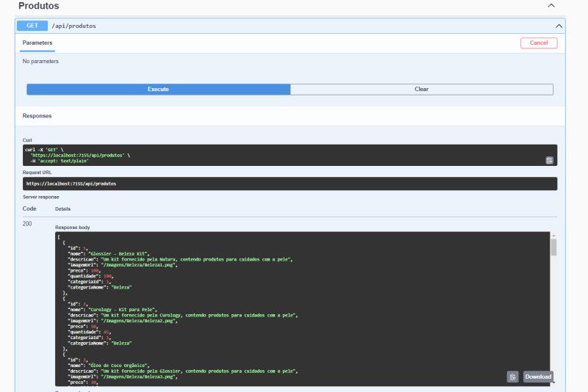Click the Code column header

coord(29,208)
